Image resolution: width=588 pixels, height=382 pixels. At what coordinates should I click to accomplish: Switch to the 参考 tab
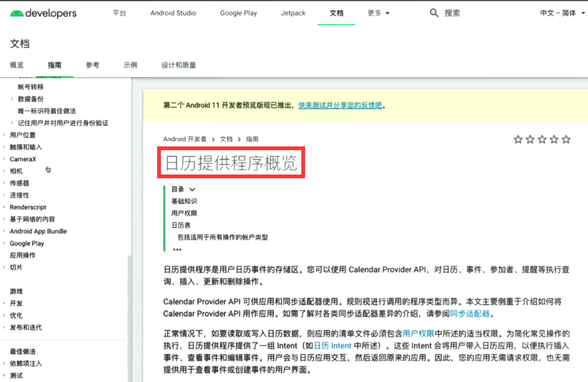92,65
